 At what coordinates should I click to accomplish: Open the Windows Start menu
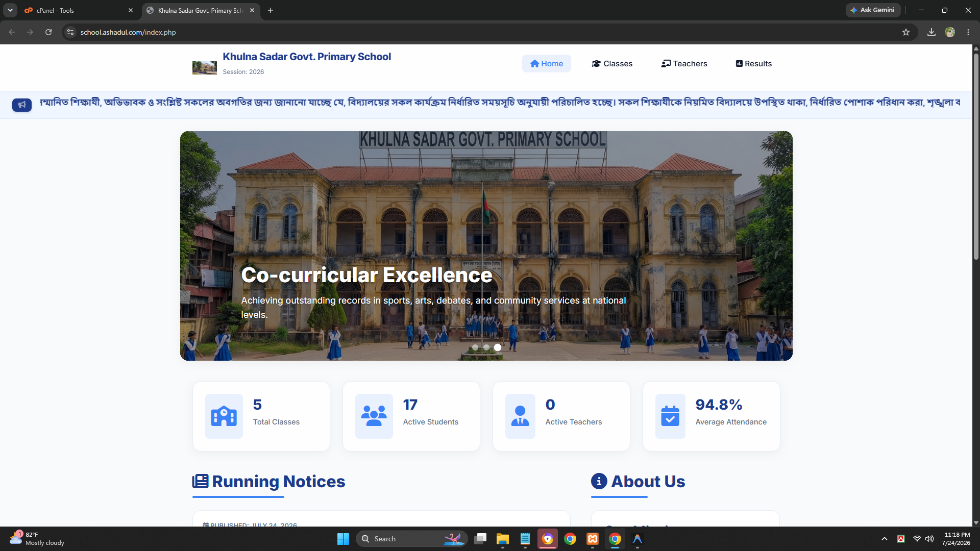click(343, 539)
